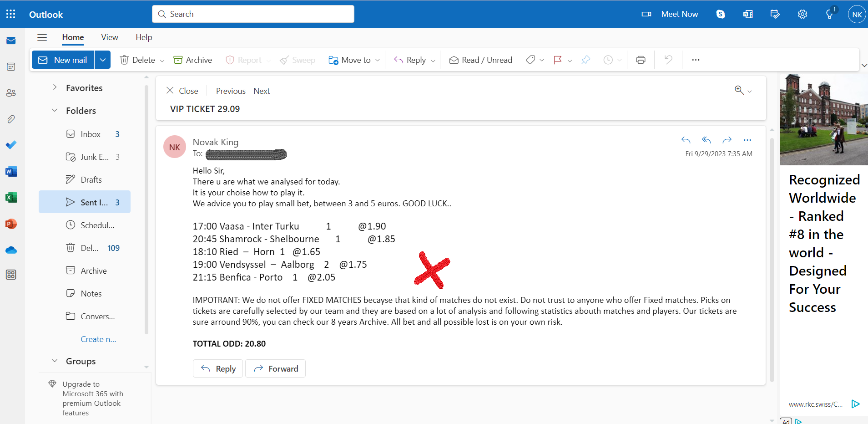
Task: Launch Excel from the app sidebar
Action: point(11,197)
